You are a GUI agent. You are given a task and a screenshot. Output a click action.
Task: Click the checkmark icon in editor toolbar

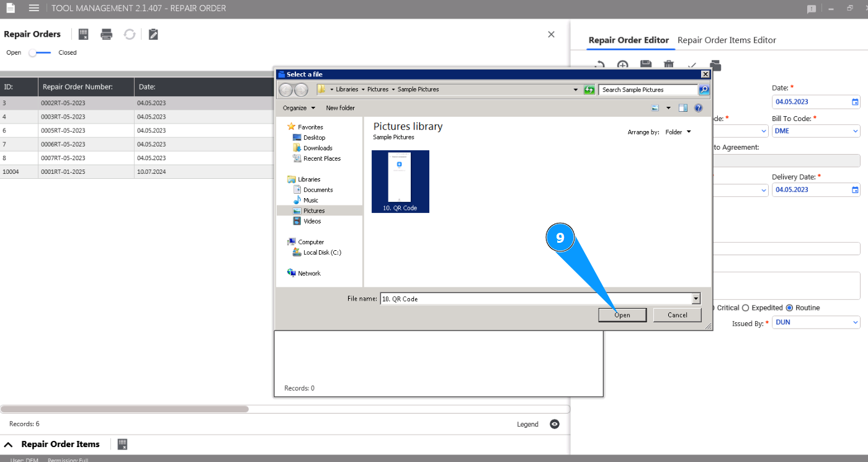tap(692, 65)
